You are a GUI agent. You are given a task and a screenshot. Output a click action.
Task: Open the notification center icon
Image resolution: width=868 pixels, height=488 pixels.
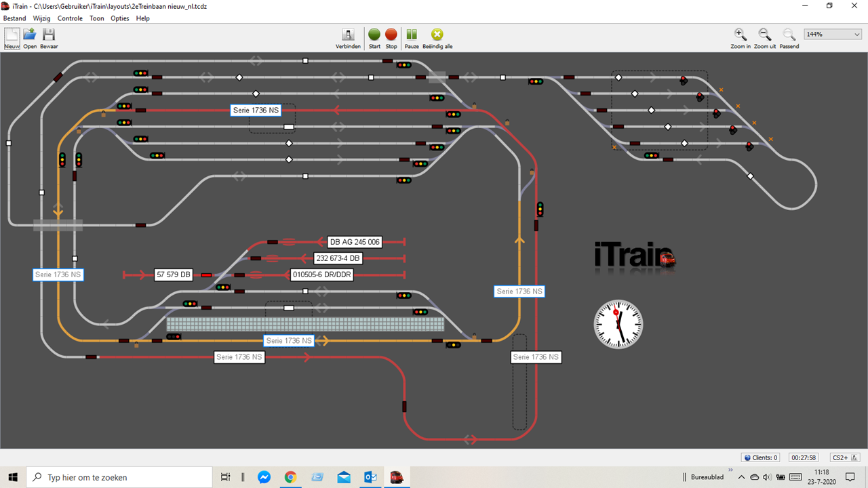click(x=850, y=477)
